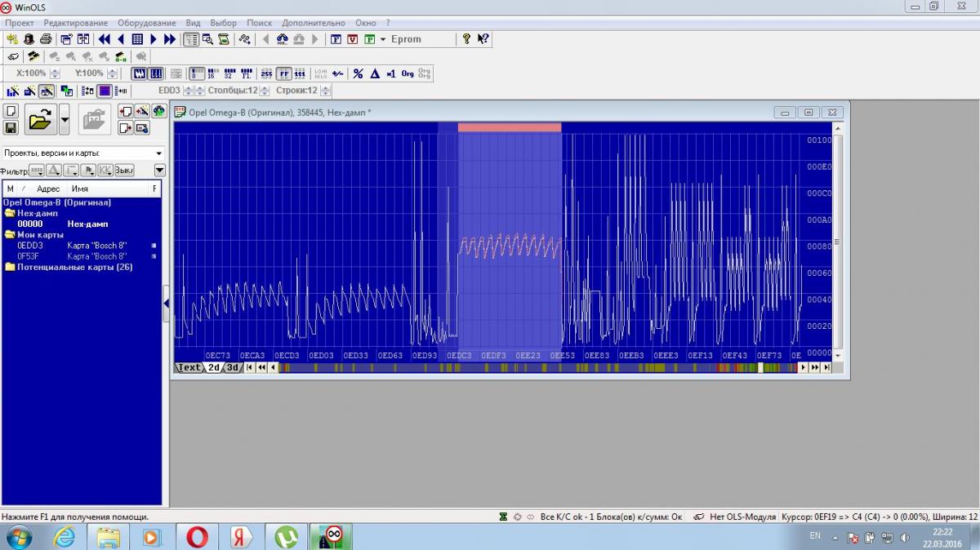
Task: Select the 00000 Hex-дамп entry
Action: click(x=82, y=224)
